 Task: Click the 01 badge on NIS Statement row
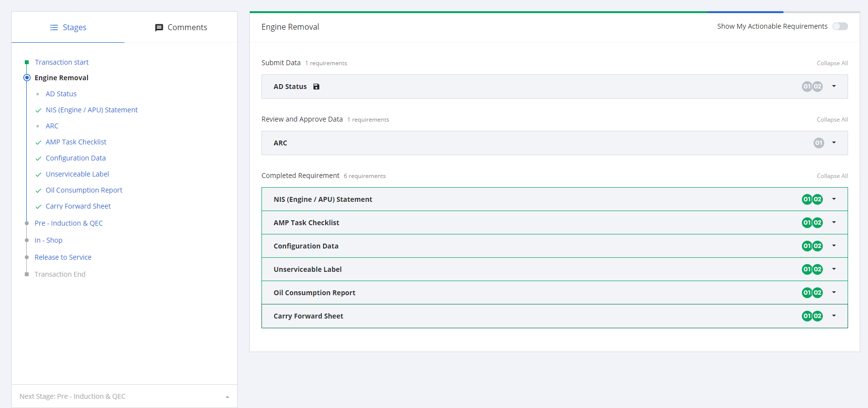click(807, 199)
